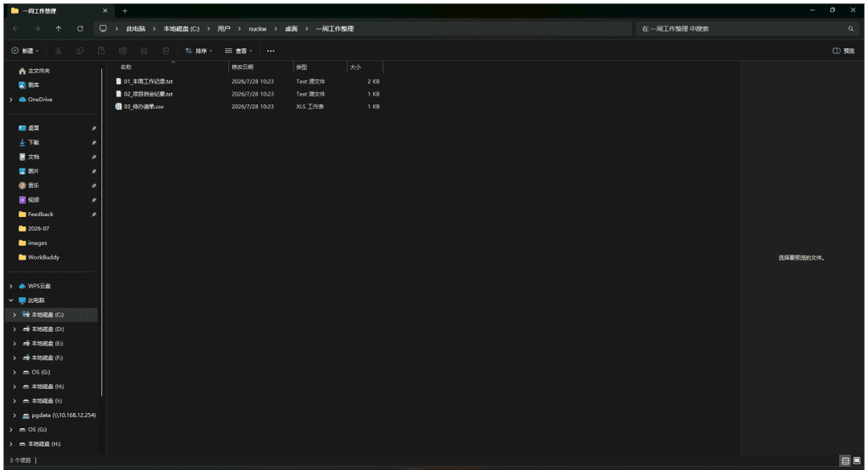The height and width of the screenshot is (470, 868).
Task: Open the 查看 view dropdown
Action: [x=239, y=51]
